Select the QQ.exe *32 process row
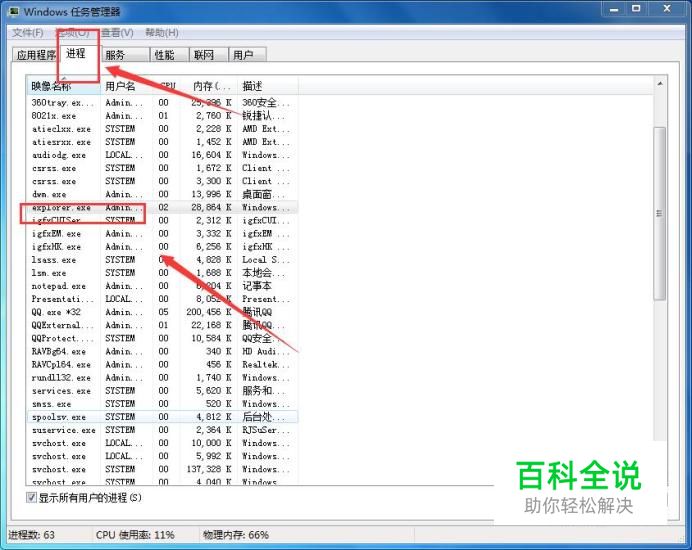This screenshot has width=692, height=550. coord(162,312)
